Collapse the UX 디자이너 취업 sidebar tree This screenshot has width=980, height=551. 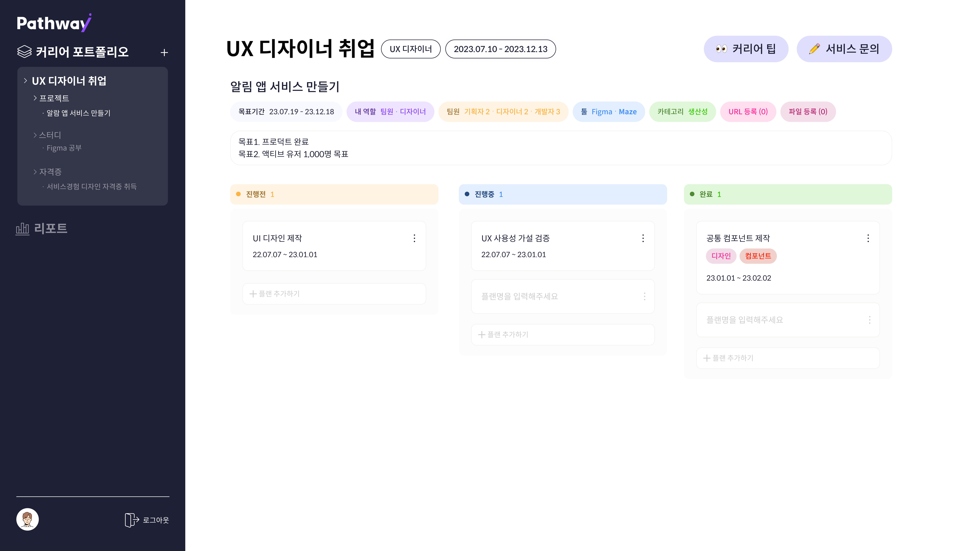(x=26, y=81)
